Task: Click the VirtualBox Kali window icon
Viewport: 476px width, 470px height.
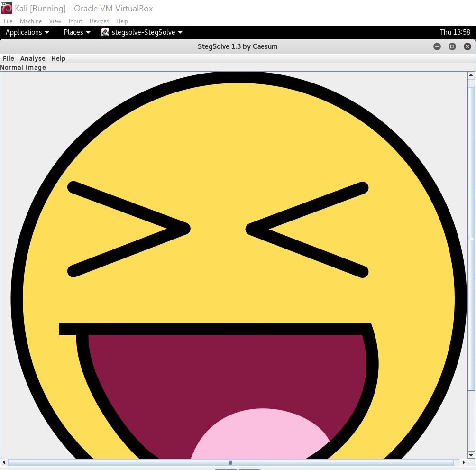Action: pyautogui.click(x=7, y=8)
